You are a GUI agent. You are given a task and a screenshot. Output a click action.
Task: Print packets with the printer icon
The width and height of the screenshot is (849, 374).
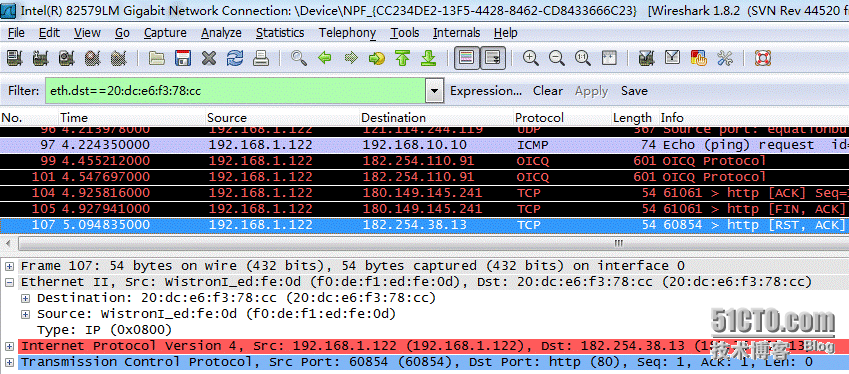(261, 58)
